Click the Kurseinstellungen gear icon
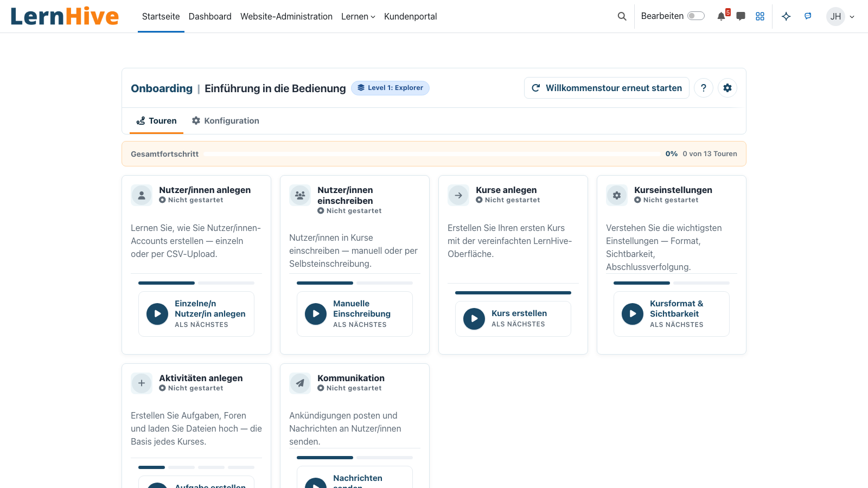Screen dimensions: 868x488 [617, 195]
